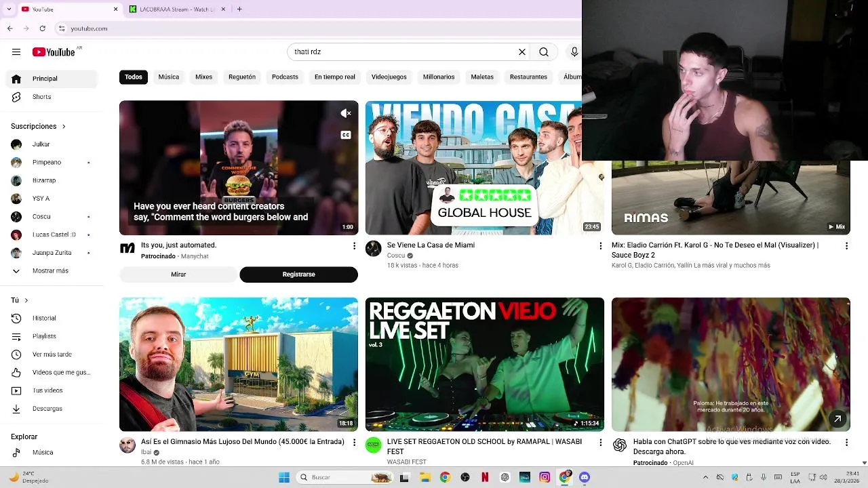
Task: Open Lucas Castel :D subscription
Action: tap(53, 235)
